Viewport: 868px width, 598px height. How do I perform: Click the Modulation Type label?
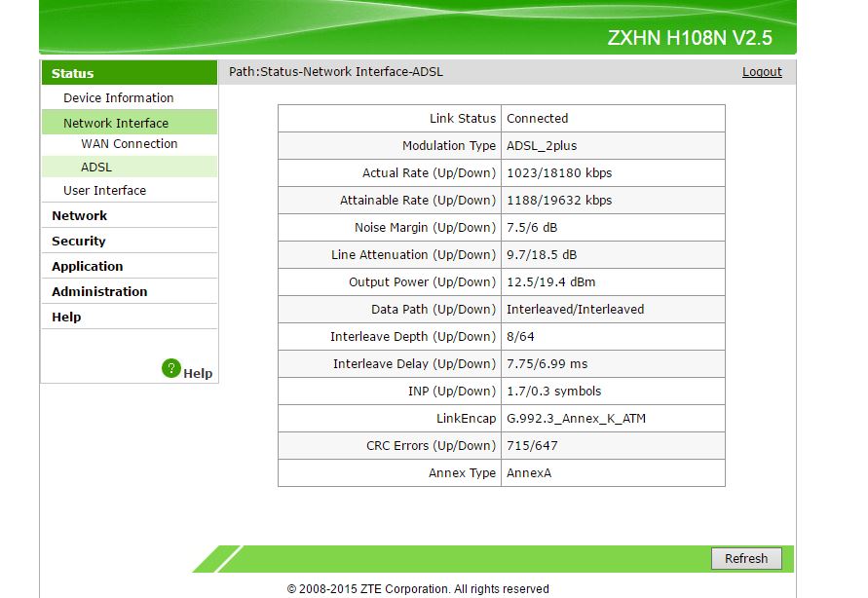point(449,145)
